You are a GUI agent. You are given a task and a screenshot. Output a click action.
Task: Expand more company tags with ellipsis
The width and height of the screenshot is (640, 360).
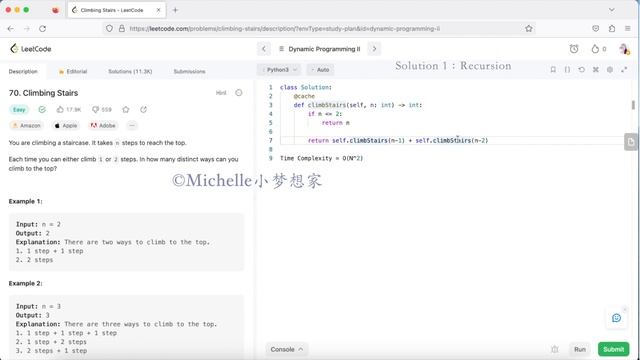click(x=132, y=126)
